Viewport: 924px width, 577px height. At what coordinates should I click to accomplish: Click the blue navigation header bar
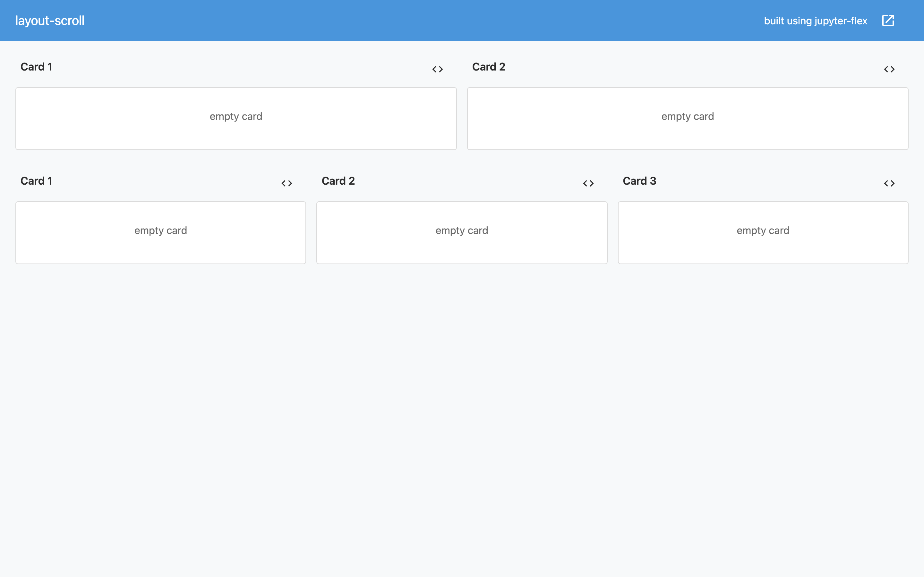tap(420, 21)
